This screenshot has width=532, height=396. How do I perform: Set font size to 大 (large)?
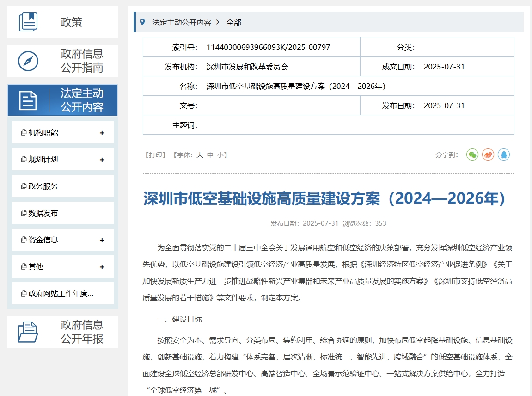click(x=200, y=155)
